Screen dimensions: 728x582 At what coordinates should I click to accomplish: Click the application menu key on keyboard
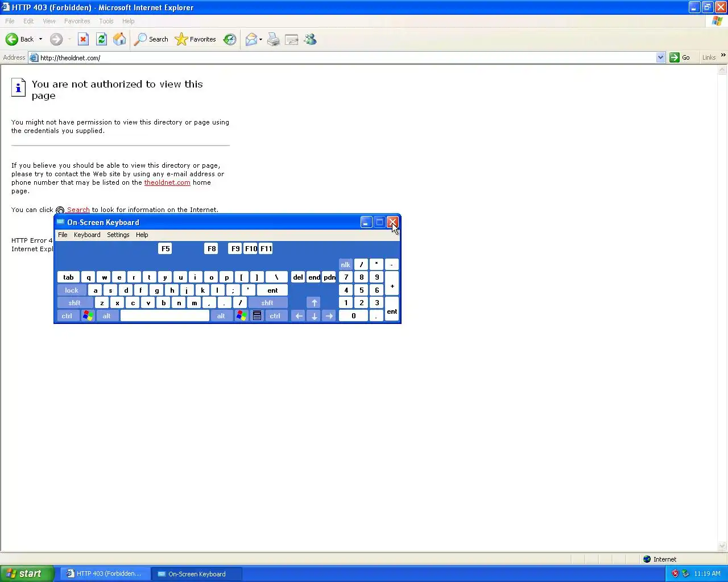[x=257, y=315]
